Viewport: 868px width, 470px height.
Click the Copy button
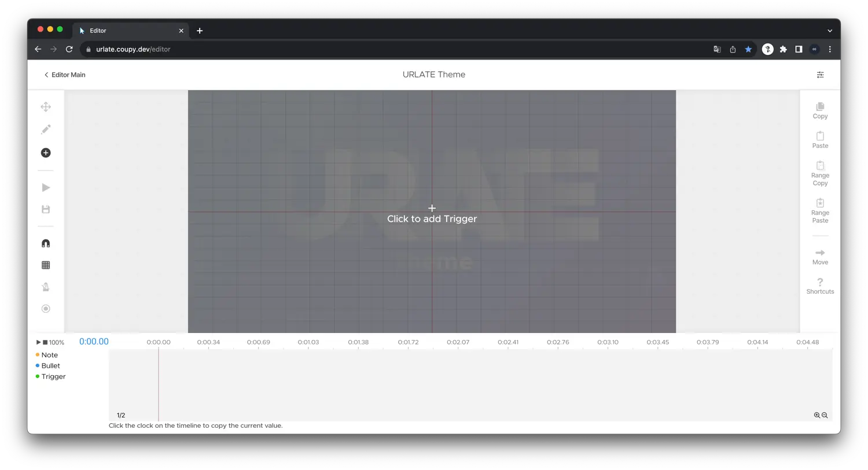click(820, 110)
